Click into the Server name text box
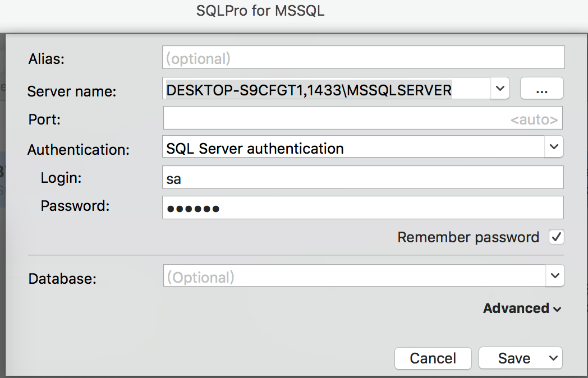The width and height of the screenshot is (588, 378). [327, 89]
